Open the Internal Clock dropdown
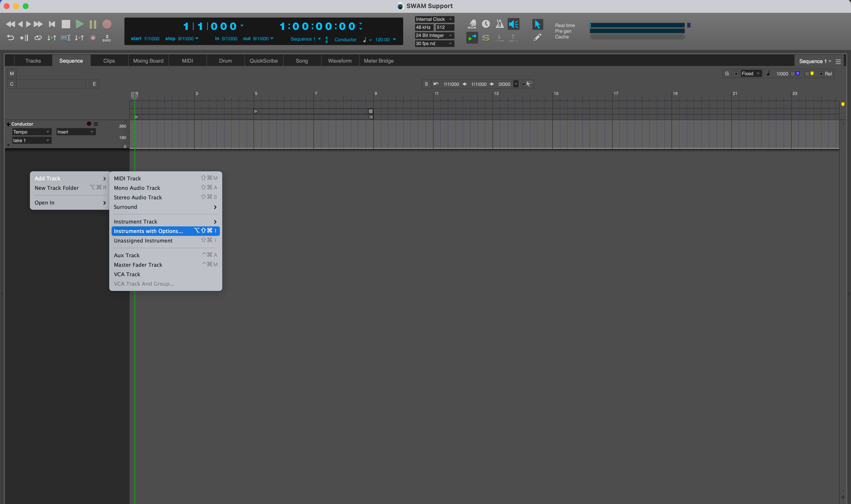The width and height of the screenshot is (851, 504). point(434,19)
